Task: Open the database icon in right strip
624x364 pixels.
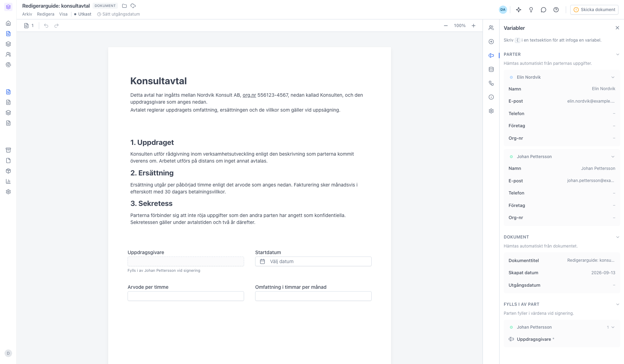Action: click(x=491, y=69)
